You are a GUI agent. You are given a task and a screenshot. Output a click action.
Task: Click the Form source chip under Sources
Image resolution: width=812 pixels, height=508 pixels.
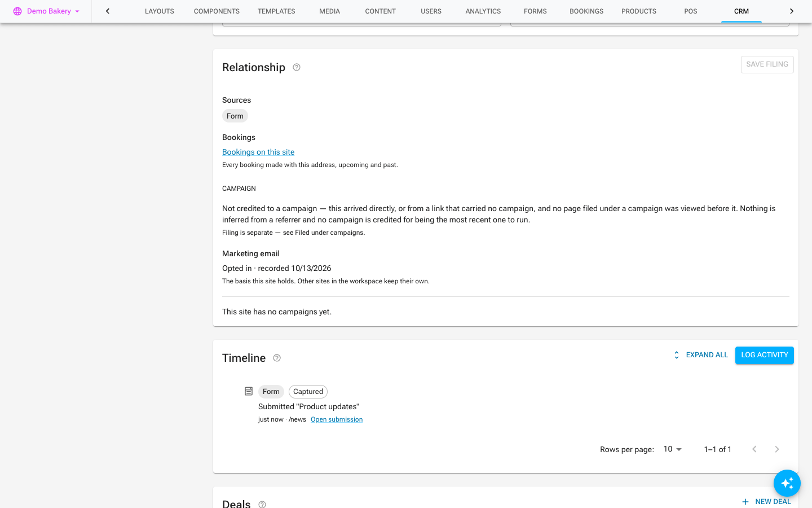coord(235,116)
